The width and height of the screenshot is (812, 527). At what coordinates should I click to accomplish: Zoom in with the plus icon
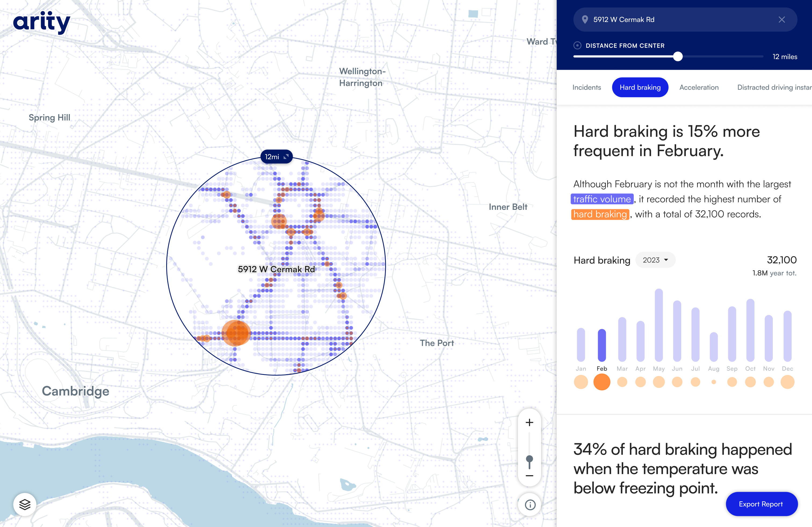tap(529, 422)
